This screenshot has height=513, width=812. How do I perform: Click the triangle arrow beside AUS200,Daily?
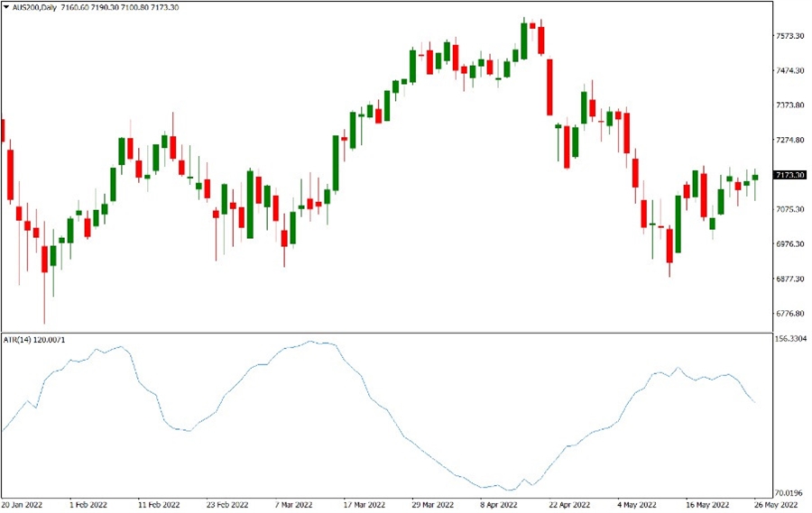(5, 7)
